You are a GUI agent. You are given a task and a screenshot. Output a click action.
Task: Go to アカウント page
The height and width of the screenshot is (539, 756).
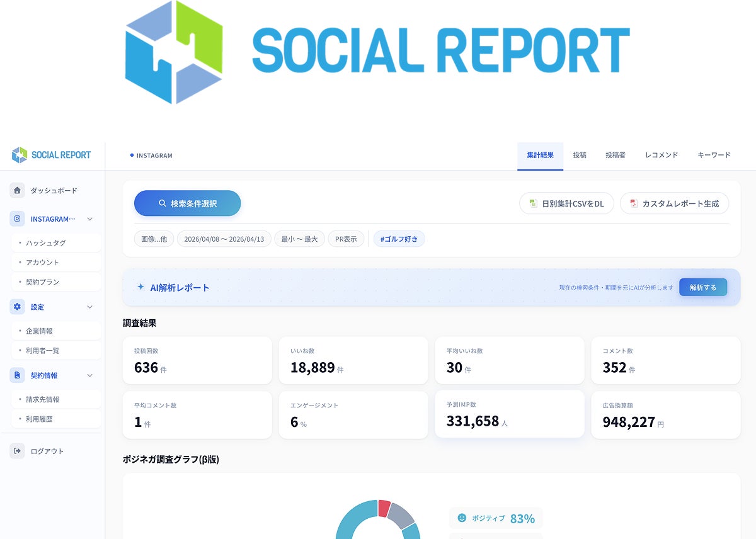(x=57, y=262)
